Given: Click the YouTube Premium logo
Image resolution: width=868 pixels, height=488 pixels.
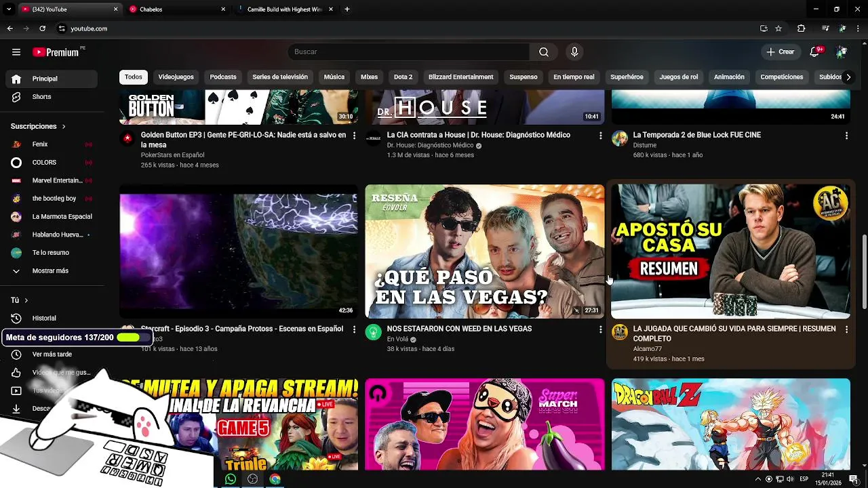Looking at the screenshot, I should point(56,52).
